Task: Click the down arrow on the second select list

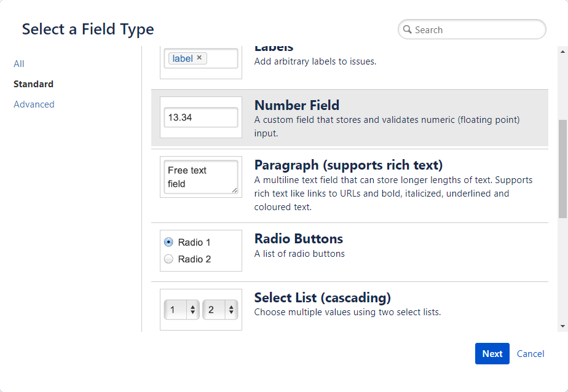Action: (232, 312)
